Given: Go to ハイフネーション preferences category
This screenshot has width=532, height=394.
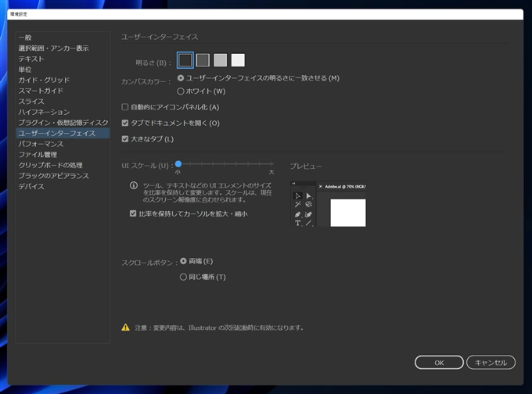Looking at the screenshot, I should click(63, 112).
